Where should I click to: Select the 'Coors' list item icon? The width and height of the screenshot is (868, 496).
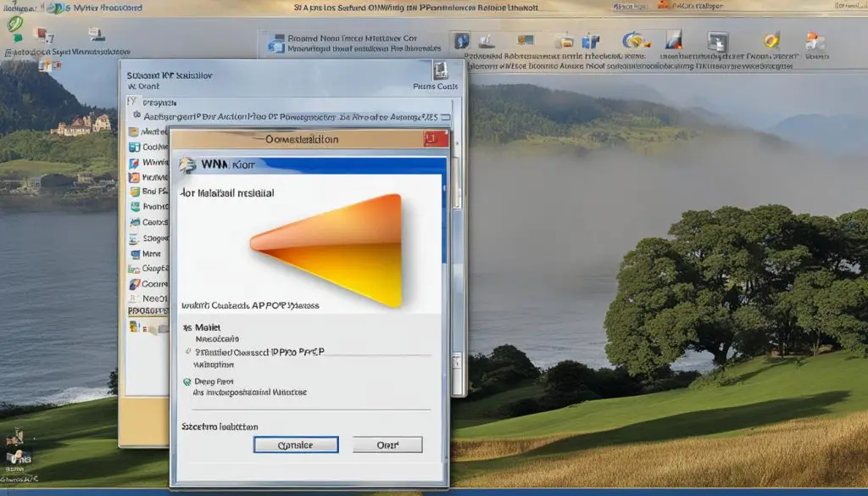135,222
